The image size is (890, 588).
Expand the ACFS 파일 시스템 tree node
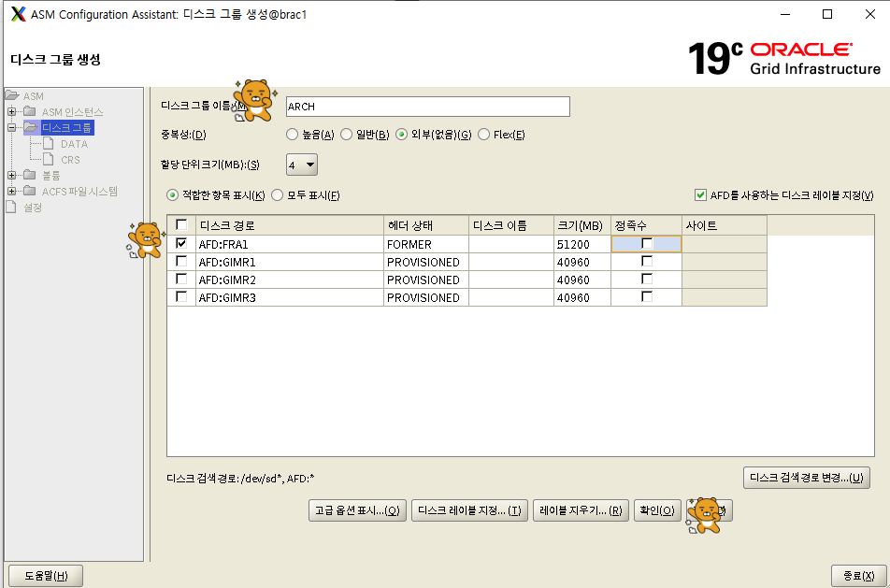[11, 191]
